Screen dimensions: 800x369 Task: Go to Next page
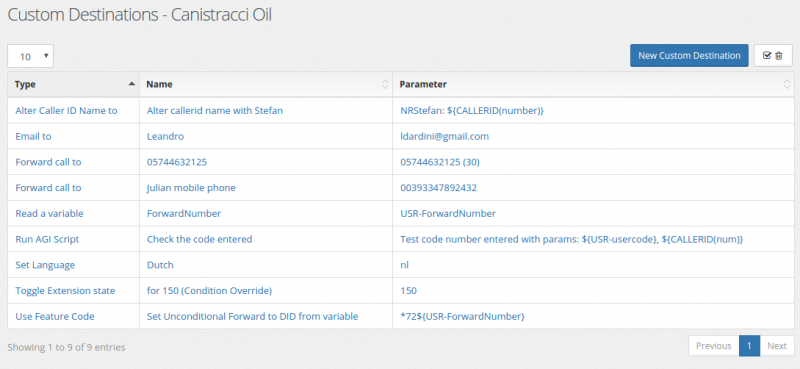point(777,346)
